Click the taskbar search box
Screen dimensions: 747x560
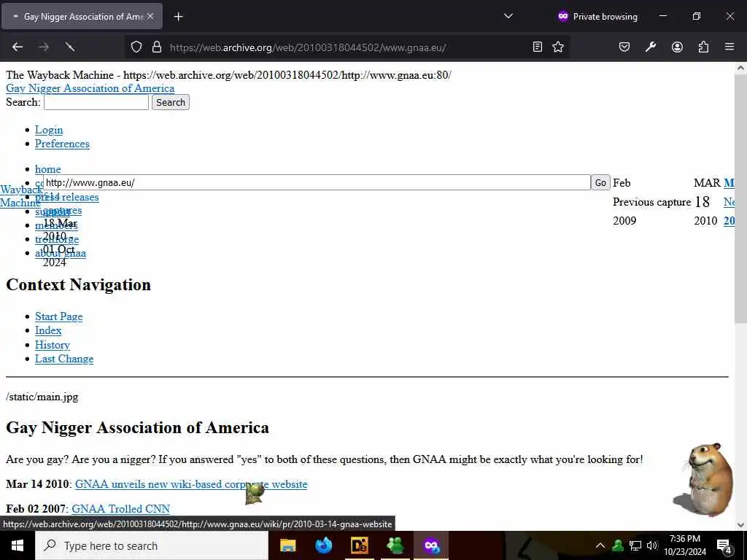click(x=152, y=545)
